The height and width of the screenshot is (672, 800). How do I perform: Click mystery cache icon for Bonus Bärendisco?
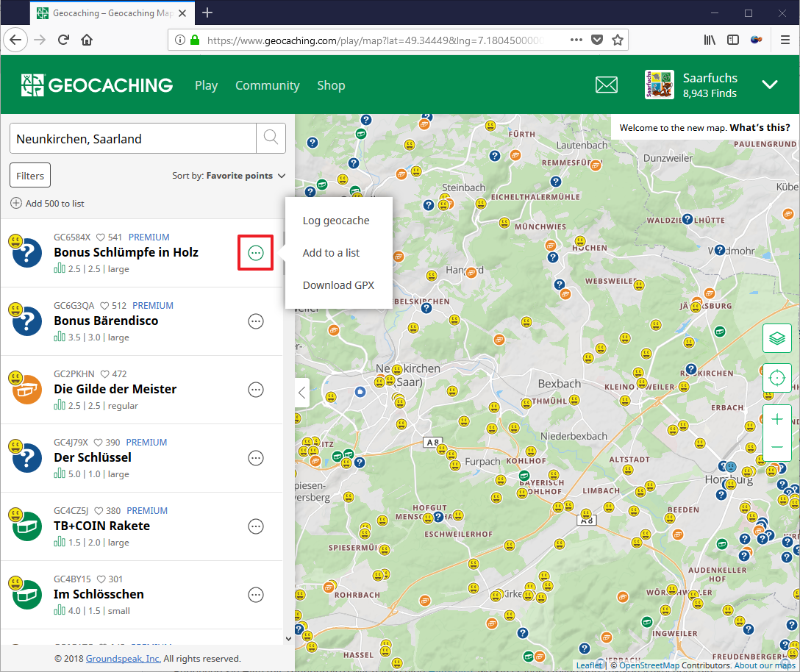(x=27, y=321)
